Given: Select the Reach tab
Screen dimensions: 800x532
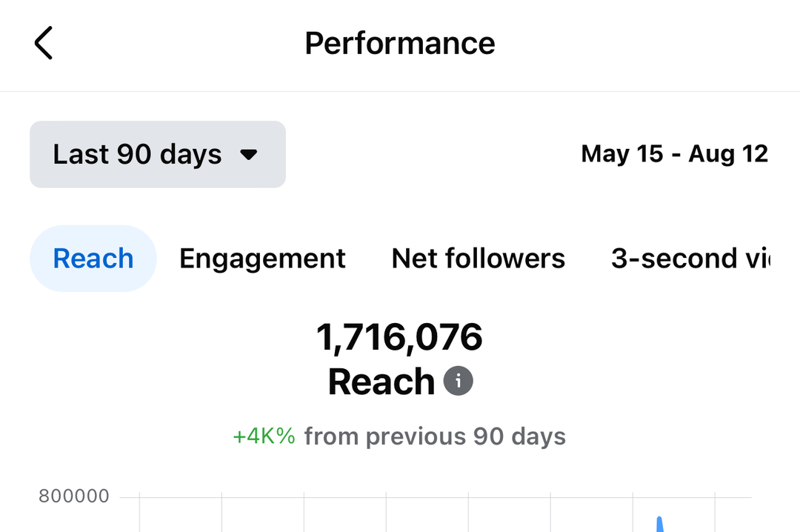Looking at the screenshot, I should tap(93, 259).
